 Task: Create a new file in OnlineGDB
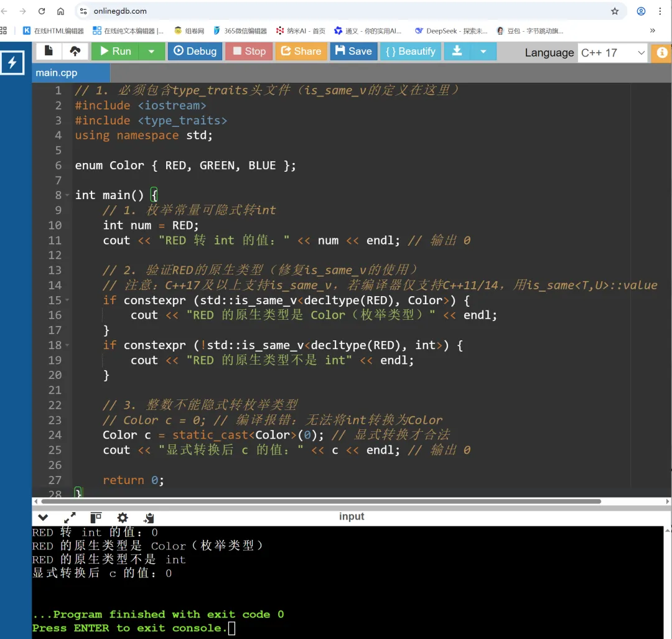pyautogui.click(x=49, y=52)
